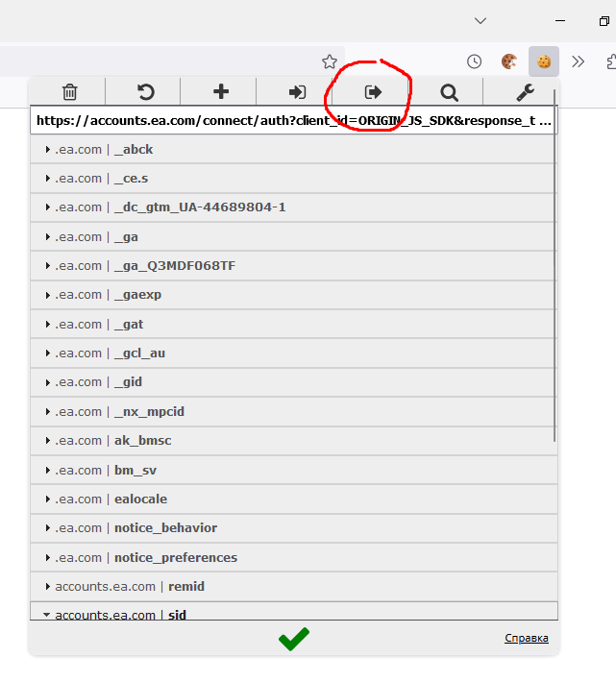Image resolution: width=616 pixels, height=682 pixels.
Task: Open the bitten cookie extension icon
Action: tap(509, 61)
